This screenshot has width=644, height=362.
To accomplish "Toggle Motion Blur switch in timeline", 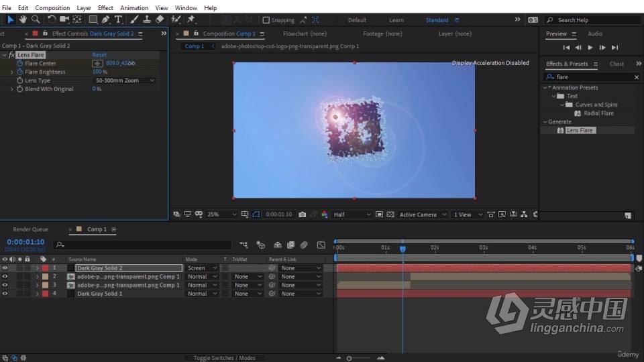I will coord(304,245).
